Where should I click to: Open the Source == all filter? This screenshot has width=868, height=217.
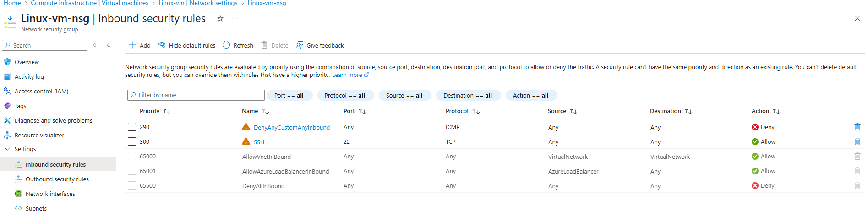click(404, 95)
